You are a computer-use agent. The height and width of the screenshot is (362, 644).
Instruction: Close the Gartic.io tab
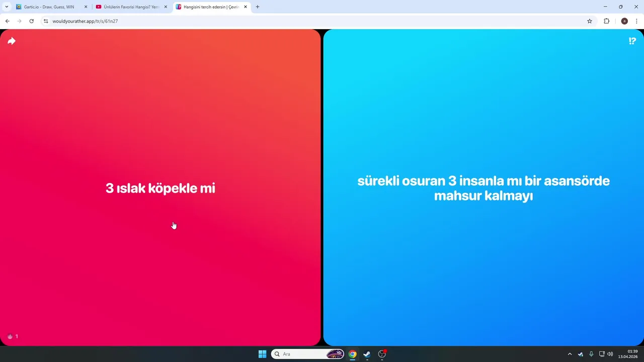(x=86, y=7)
